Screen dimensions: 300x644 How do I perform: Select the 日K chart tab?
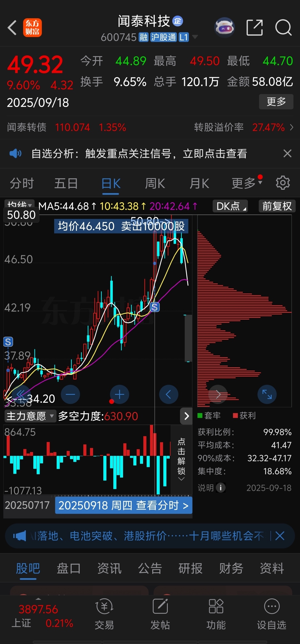tap(111, 184)
